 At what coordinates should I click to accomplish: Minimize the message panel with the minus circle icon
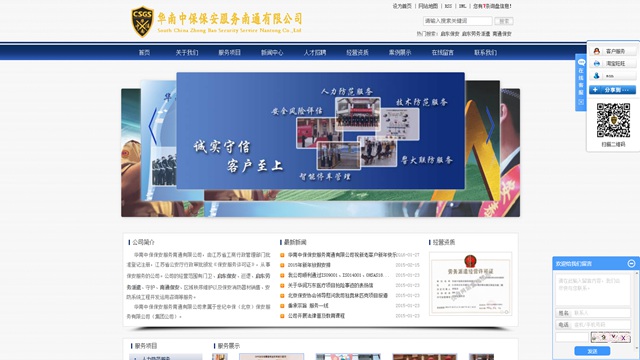point(631,263)
